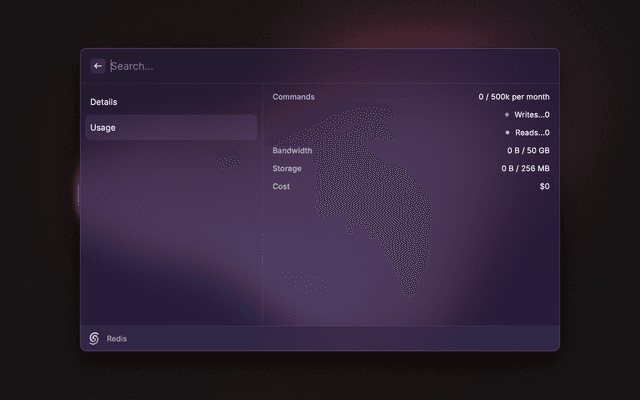This screenshot has height=400, width=640.
Task: Click the Bandwidth label
Action: tap(292, 151)
